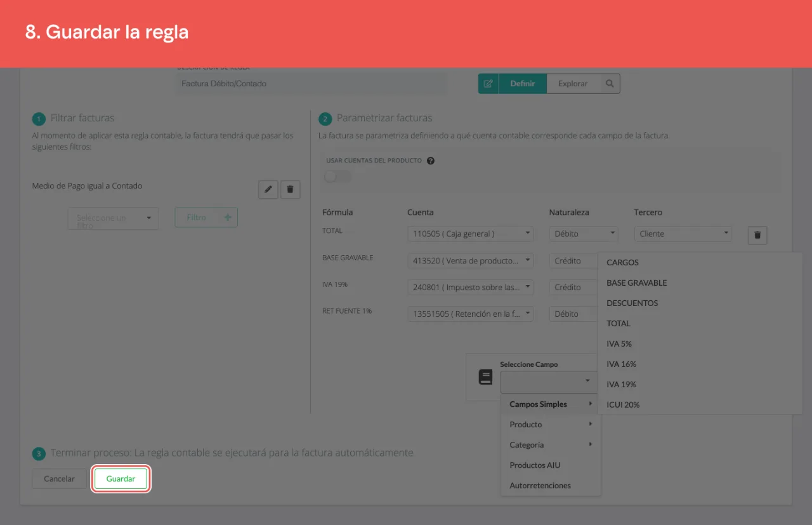Open the Seleccione Campo dropdown
Image resolution: width=812 pixels, height=525 pixels.
pyautogui.click(x=548, y=381)
